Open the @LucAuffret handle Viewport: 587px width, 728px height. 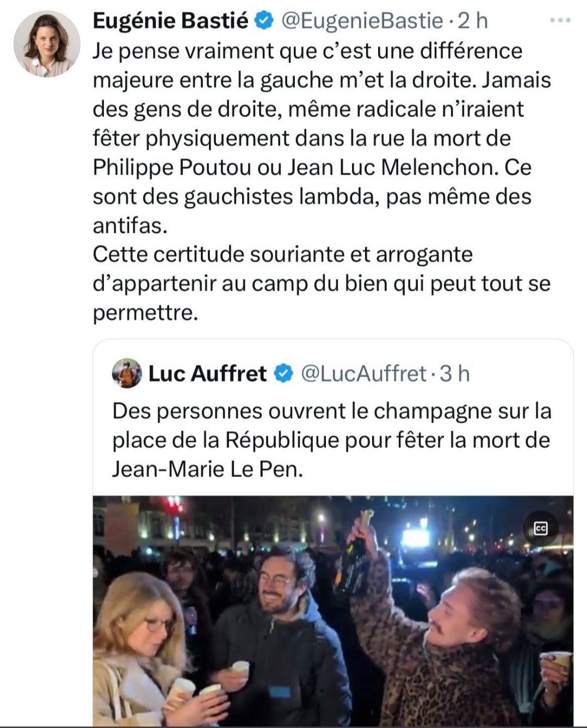tap(363, 374)
